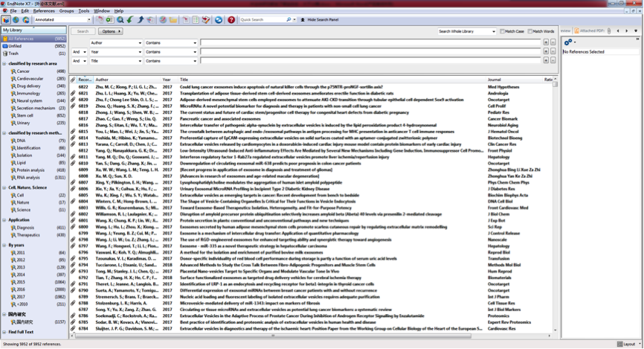
Task: Collapse 'classified by research area' group set
Action: 4,64
